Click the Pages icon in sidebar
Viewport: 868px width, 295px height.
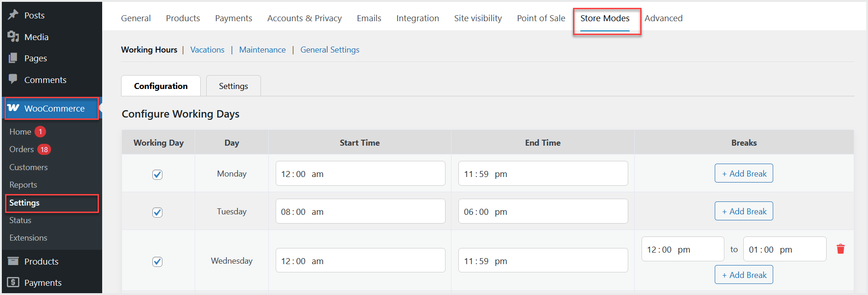[x=13, y=58]
